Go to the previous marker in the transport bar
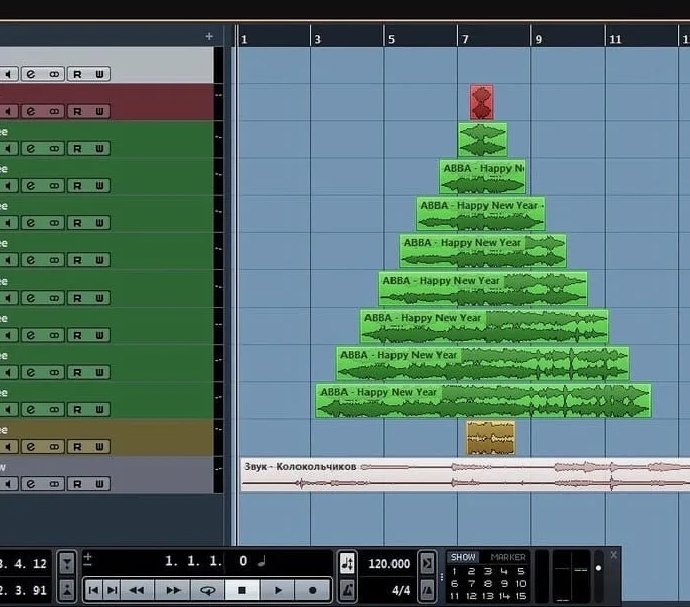 click(x=93, y=590)
